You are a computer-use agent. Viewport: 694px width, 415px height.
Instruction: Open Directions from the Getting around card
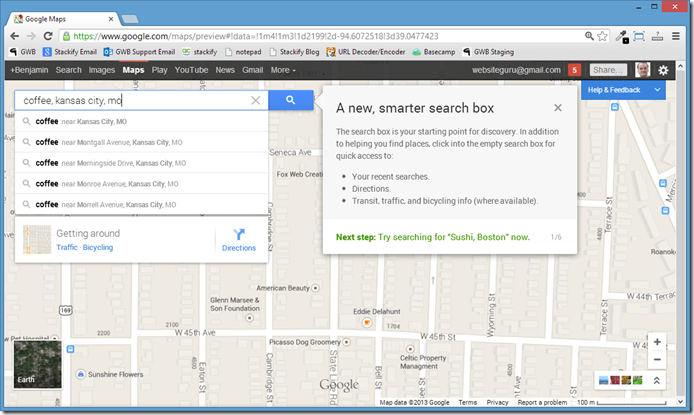[239, 240]
